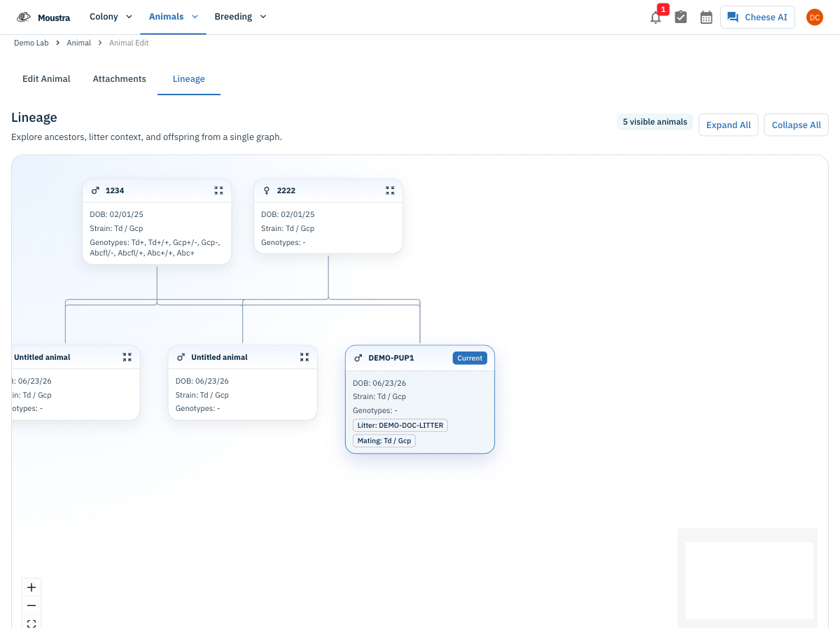Image resolution: width=840 pixels, height=628 pixels.
Task: Expand the Animals menu
Action: [173, 17]
